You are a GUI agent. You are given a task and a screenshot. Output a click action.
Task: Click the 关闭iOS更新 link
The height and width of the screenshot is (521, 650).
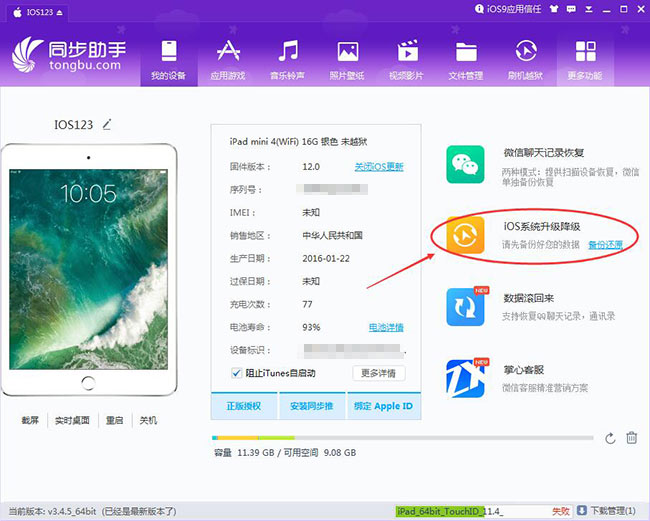tap(379, 166)
